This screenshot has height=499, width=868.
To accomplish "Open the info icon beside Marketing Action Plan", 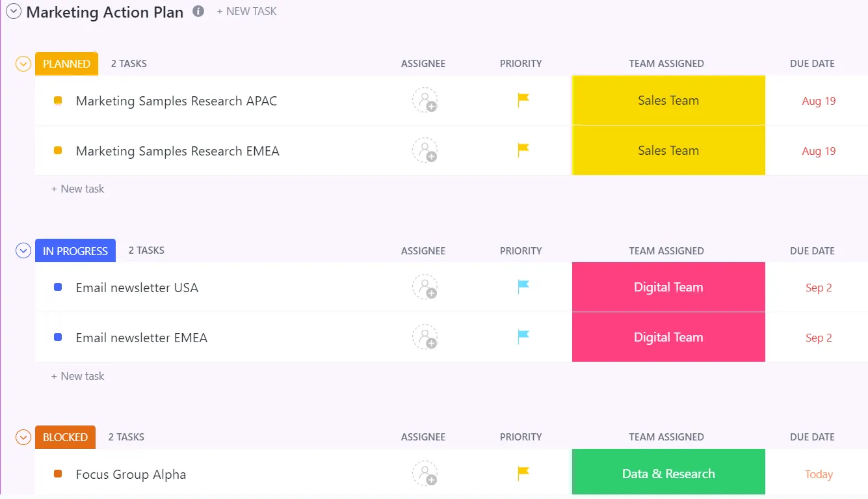I will pos(199,11).
